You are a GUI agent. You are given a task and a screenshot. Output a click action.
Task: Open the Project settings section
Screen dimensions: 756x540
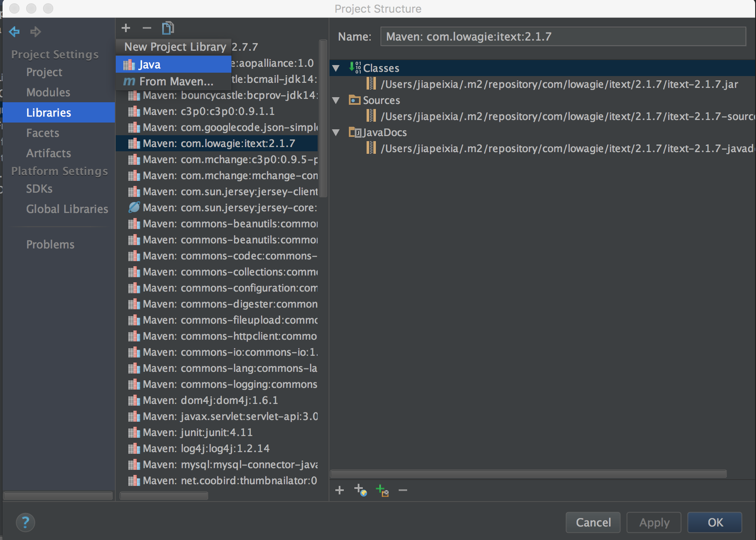pyautogui.click(x=44, y=72)
